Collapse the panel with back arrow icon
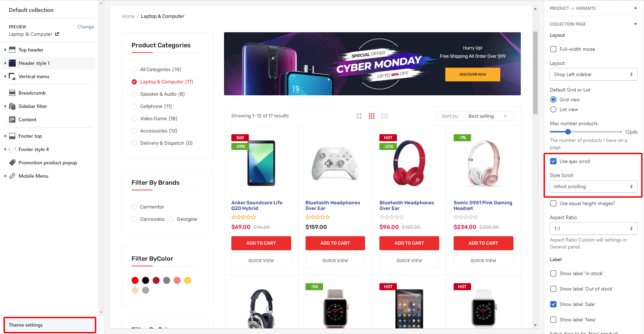The width and height of the screenshot is (644, 334). pos(635,8)
